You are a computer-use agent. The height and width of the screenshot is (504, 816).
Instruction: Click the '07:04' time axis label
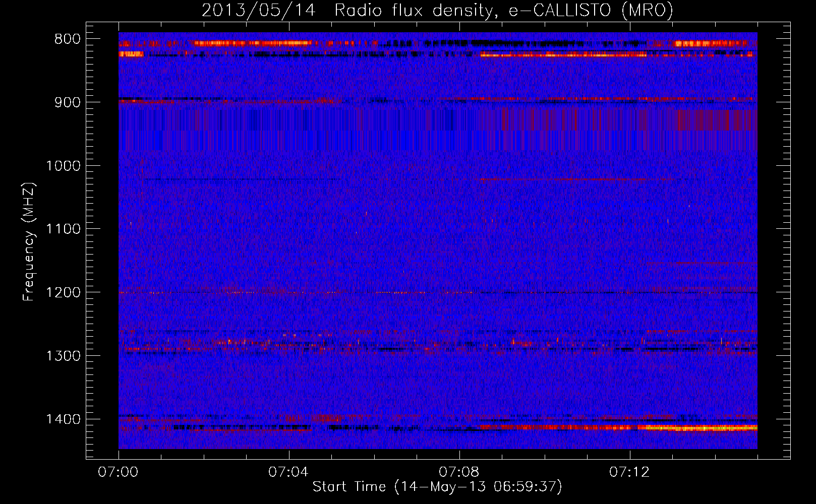click(x=288, y=472)
